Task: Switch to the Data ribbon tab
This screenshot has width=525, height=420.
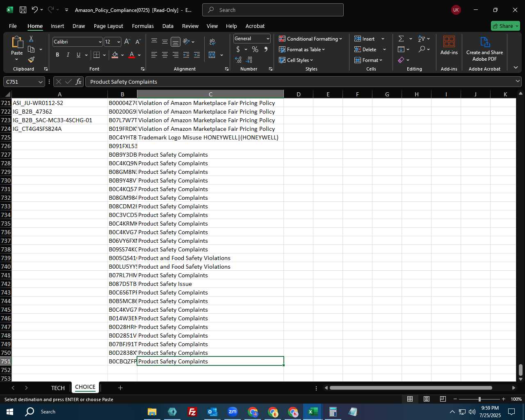Action: tap(168, 26)
